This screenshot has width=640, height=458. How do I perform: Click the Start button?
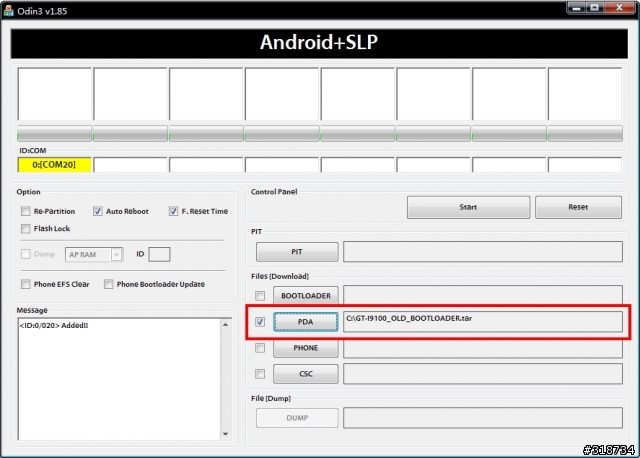pyautogui.click(x=468, y=207)
